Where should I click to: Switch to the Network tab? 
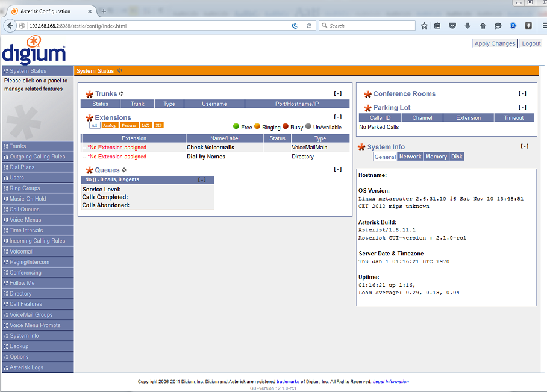click(410, 157)
